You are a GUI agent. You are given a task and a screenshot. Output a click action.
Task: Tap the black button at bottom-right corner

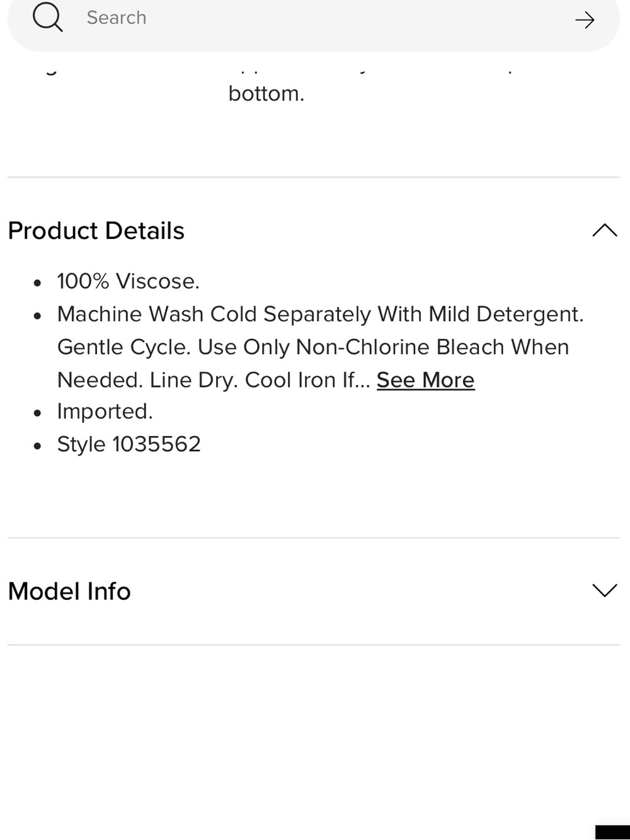[x=612, y=832]
